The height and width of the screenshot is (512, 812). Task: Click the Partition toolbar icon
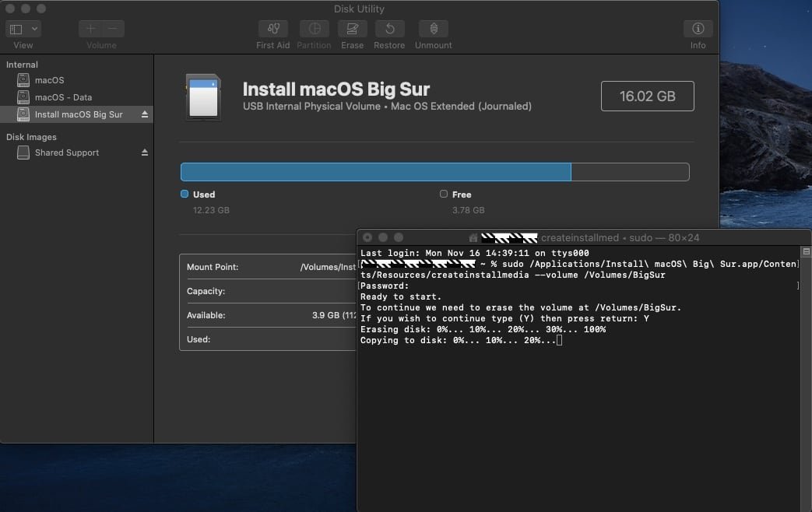coord(314,29)
